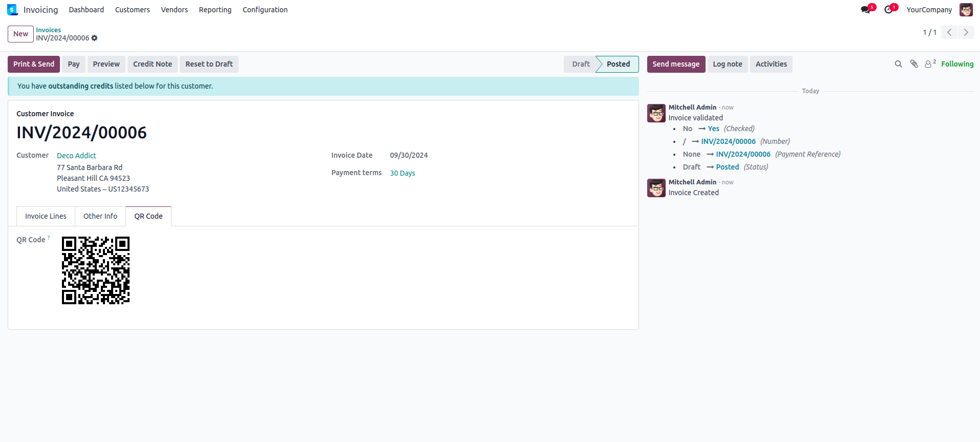Screen dimensions: 980x442
Task: Open the Customers menu
Action: point(133,10)
